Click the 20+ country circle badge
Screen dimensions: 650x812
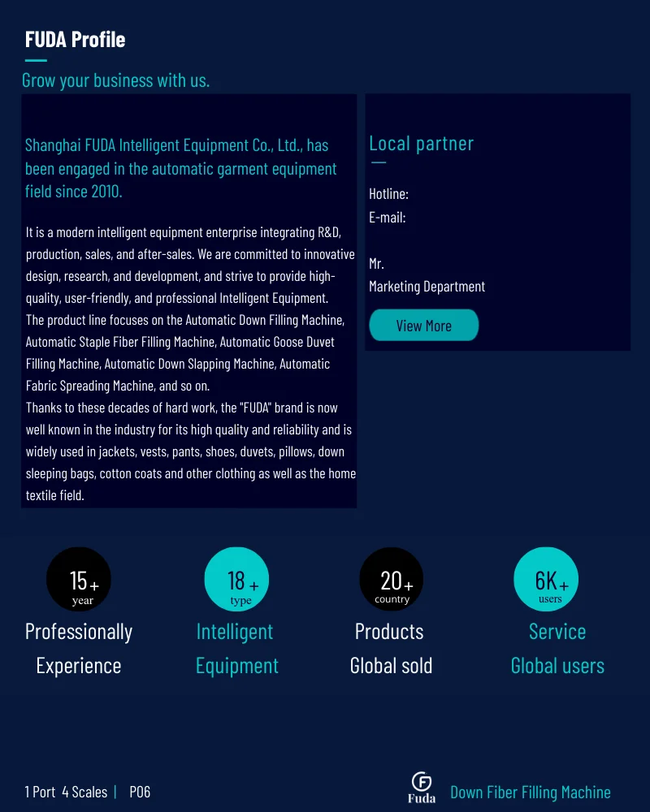pos(392,580)
